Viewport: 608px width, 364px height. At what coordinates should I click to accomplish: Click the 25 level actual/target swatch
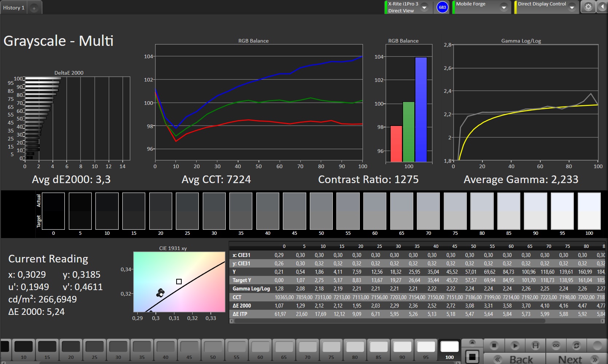tap(187, 211)
